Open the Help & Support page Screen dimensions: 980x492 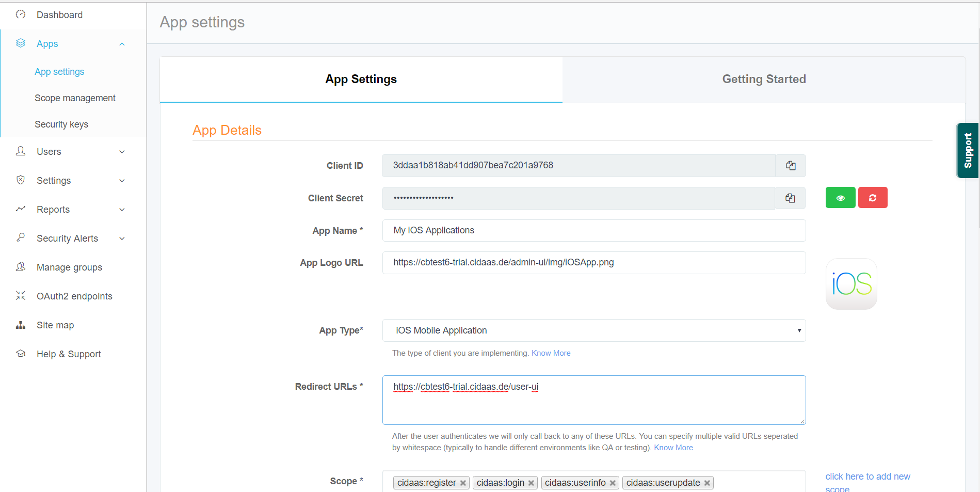click(x=69, y=354)
